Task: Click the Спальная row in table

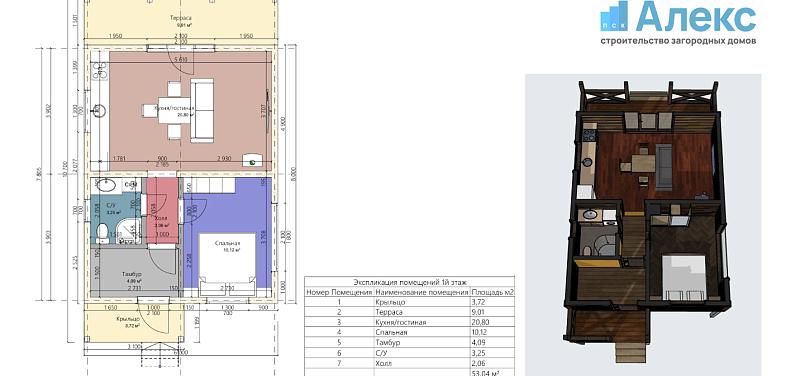Action: tap(409, 333)
